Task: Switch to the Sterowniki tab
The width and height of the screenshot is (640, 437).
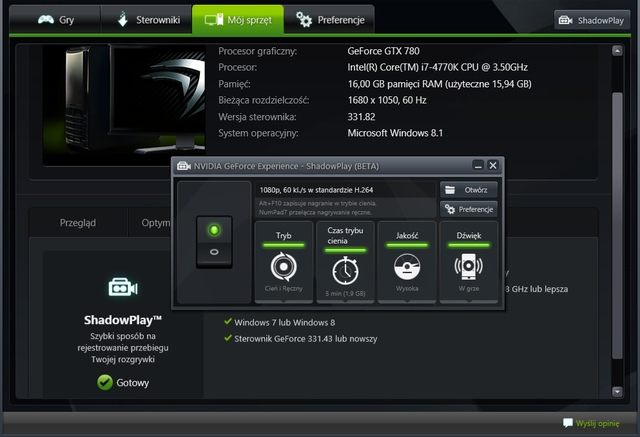Action: (148, 19)
